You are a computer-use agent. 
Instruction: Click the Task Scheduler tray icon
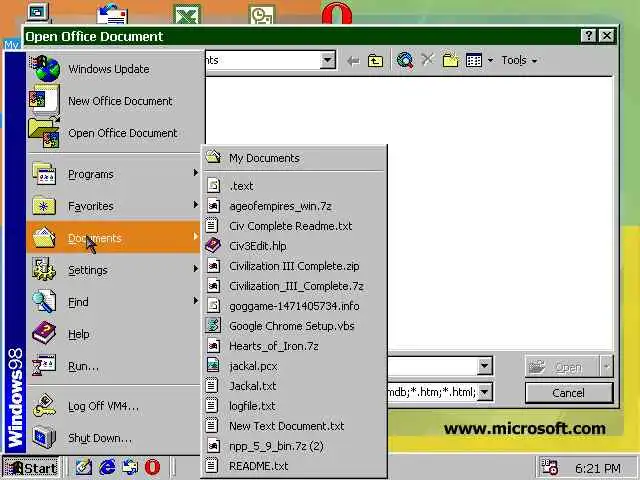click(x=549, y=467)
